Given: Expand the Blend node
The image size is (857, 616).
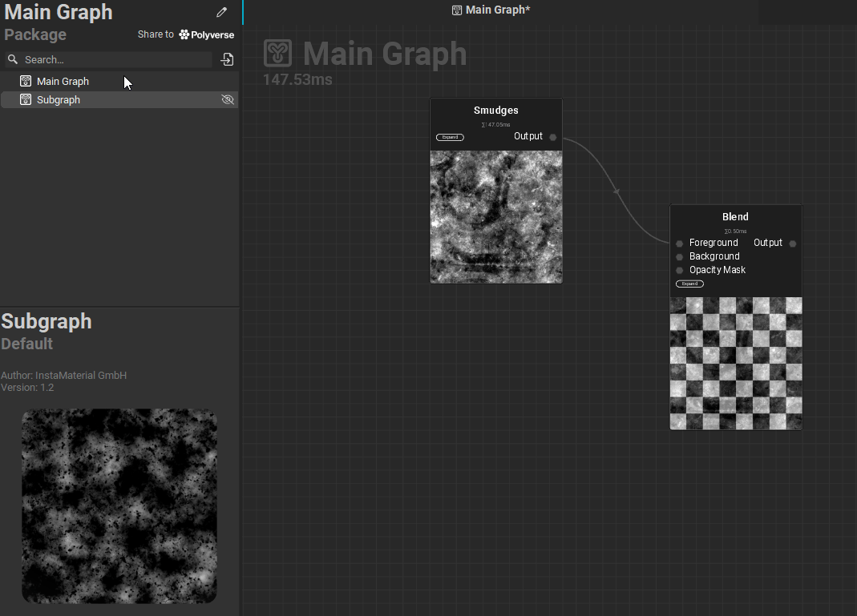Looking at the screenshot, I should pos(689,284).
